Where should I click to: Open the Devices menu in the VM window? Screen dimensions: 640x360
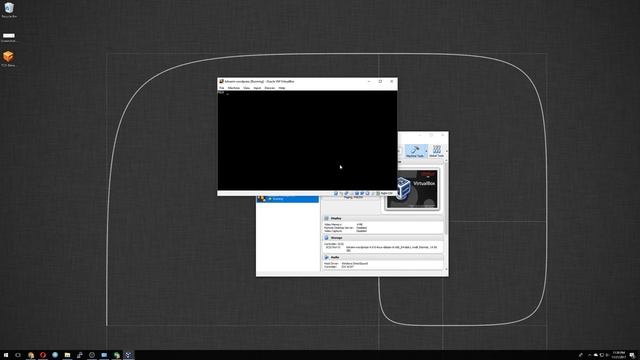click(270, 88)
